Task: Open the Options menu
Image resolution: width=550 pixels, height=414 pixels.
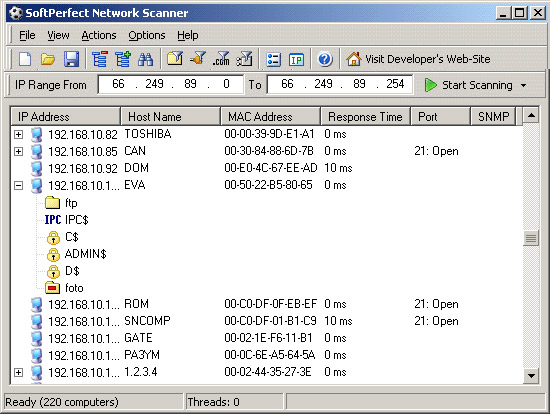Action: pos(147,35)
